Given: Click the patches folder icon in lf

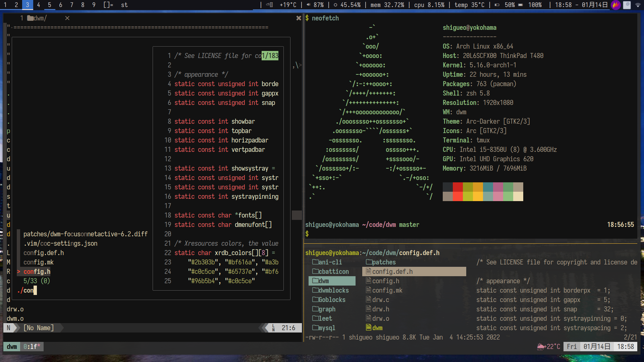Looking at the screenshot, I should tap(369, 262).
